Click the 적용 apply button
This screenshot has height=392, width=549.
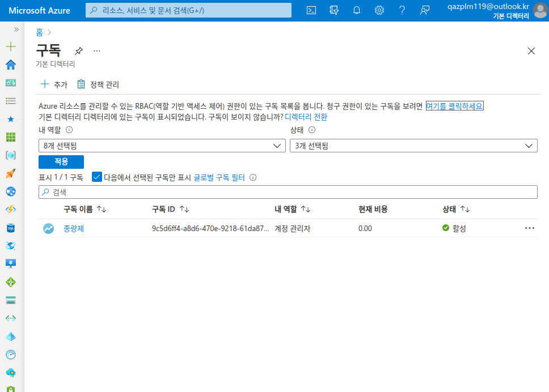61,161
